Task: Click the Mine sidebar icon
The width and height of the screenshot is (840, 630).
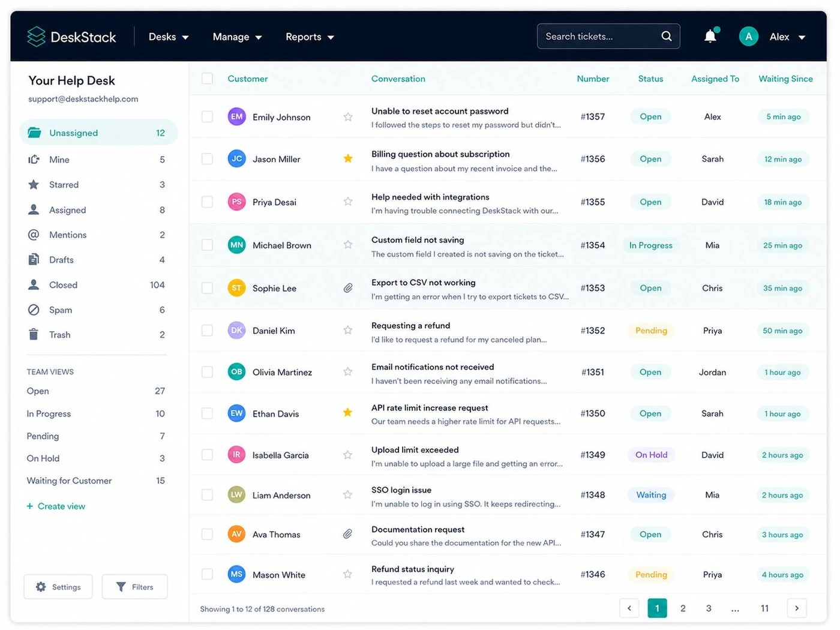Action: (34, 159)
